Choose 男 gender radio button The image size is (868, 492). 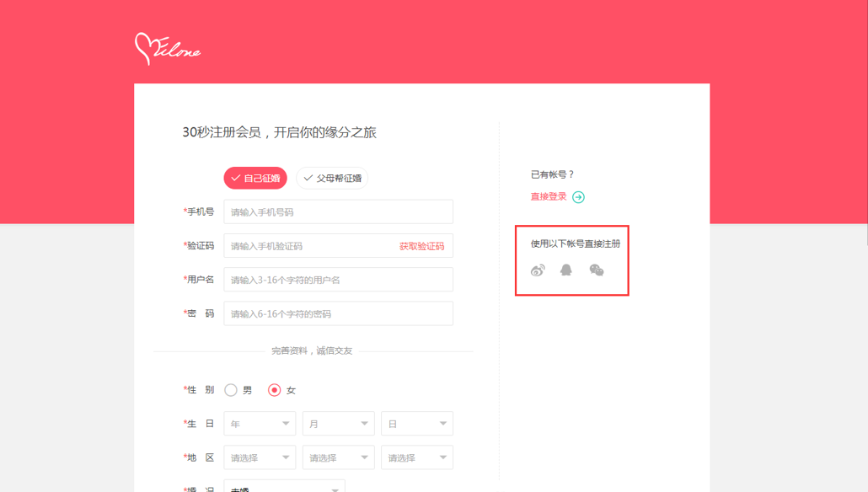[x=231, y=390]
